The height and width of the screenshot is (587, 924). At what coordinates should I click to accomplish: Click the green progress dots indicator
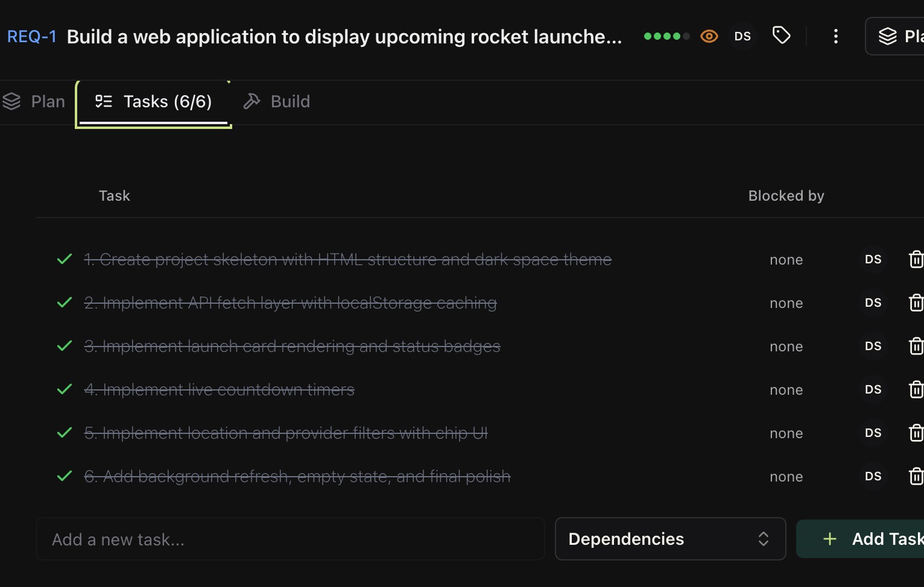[666, 36]
